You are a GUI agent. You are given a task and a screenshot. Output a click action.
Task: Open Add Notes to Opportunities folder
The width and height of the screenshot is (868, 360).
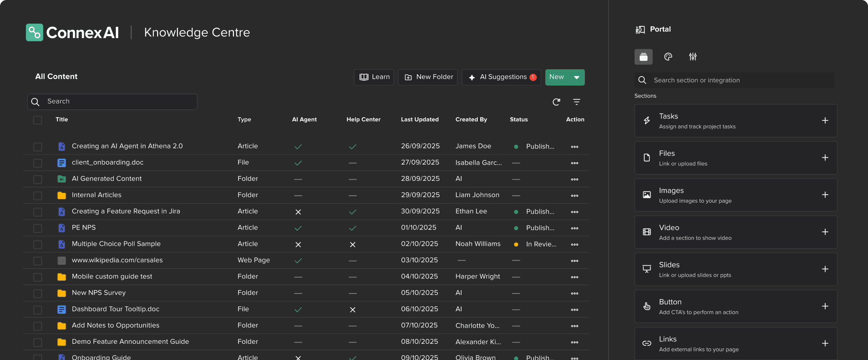click(x=115, y=325)
